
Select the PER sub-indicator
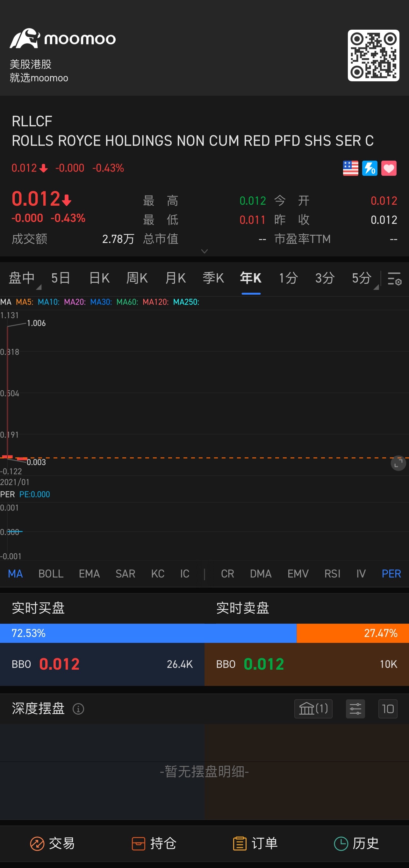(x=391, y=573)
